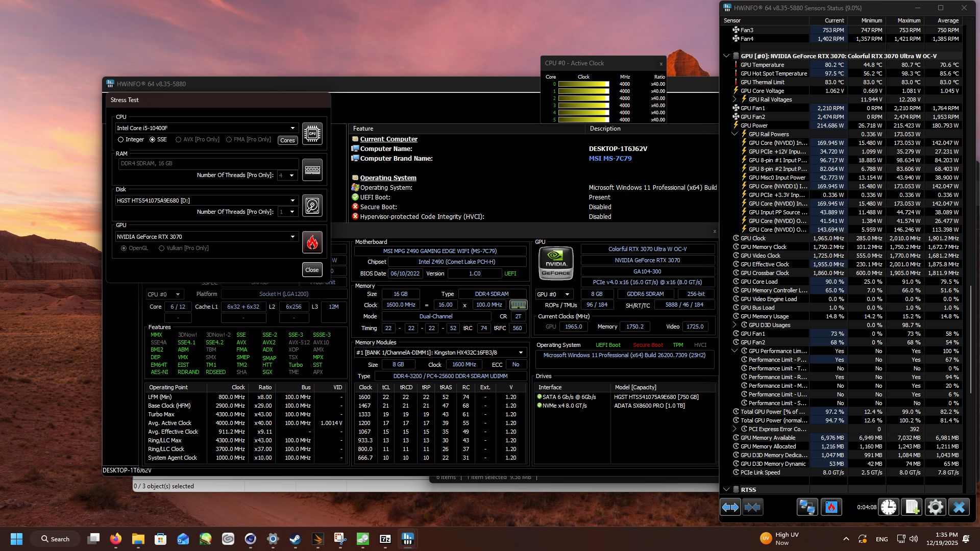Show hidden icons in the system tray
Viewport: 980px width, 551px height.
pyautogui.click(x=846, y=539)
